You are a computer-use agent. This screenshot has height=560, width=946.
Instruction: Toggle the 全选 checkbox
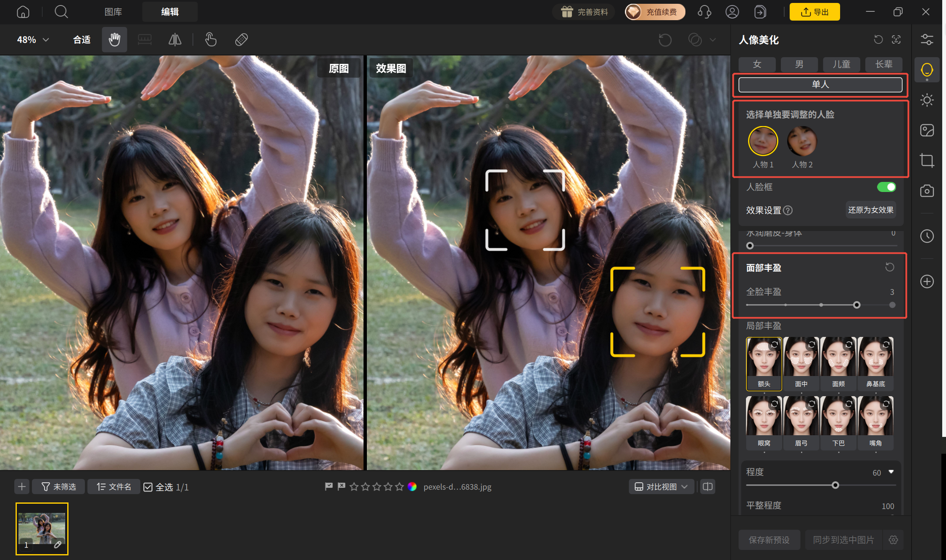click(x=148, y=487)
